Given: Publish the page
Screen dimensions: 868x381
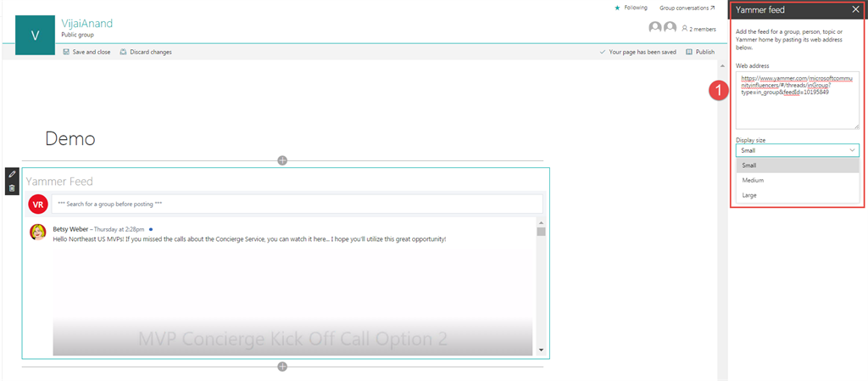Looking at the screenshot, I should (x=700, y=52).
